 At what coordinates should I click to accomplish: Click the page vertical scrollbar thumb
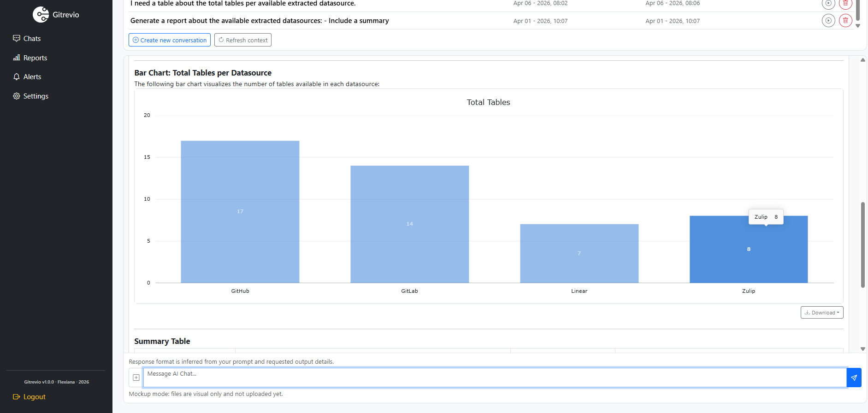(x=863, y=245)
